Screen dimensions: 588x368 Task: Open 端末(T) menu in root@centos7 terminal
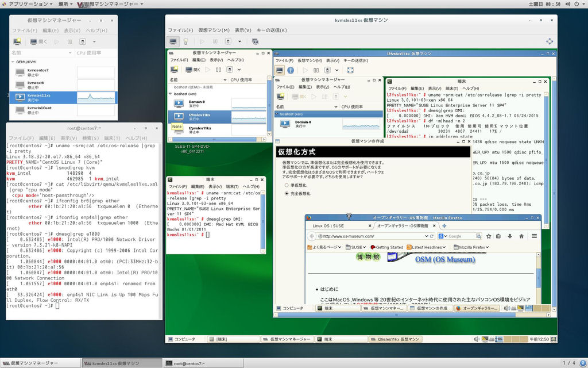pyautogui.click(x=112, y=138)
